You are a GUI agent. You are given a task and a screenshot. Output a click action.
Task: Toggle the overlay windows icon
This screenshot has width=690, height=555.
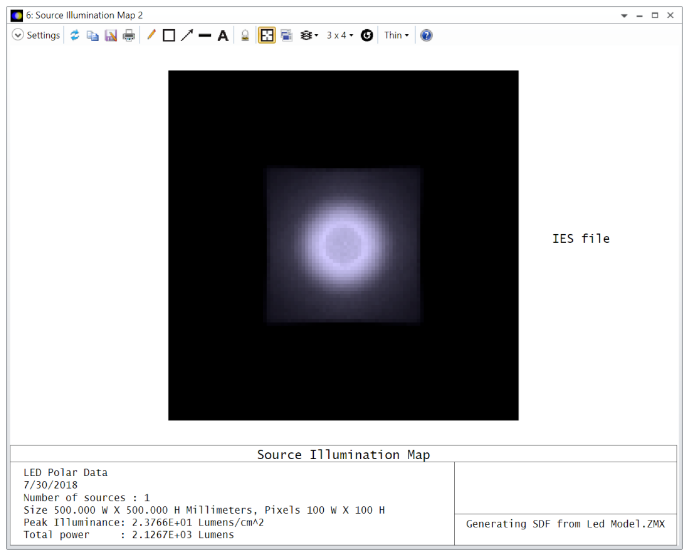coord(287,35)
